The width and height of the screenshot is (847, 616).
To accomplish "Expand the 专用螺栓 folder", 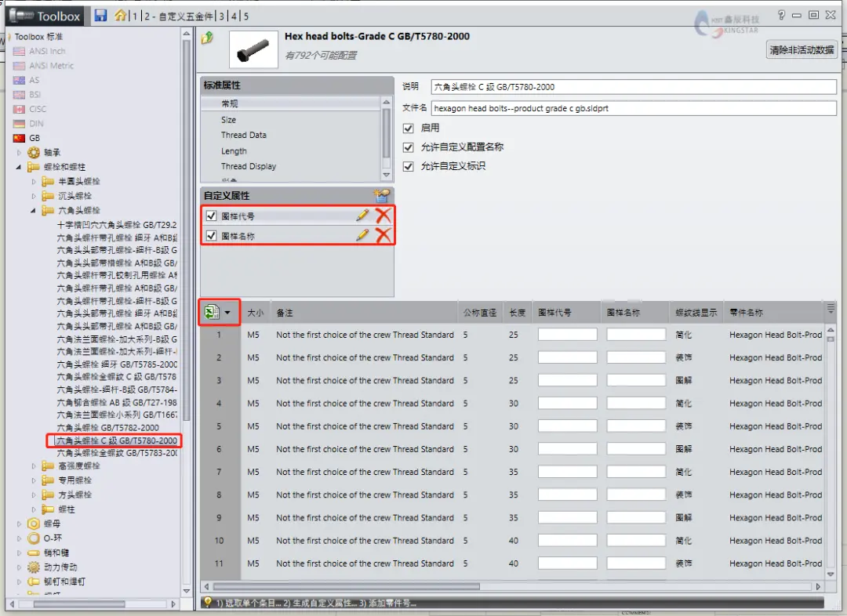I will 34,480.
